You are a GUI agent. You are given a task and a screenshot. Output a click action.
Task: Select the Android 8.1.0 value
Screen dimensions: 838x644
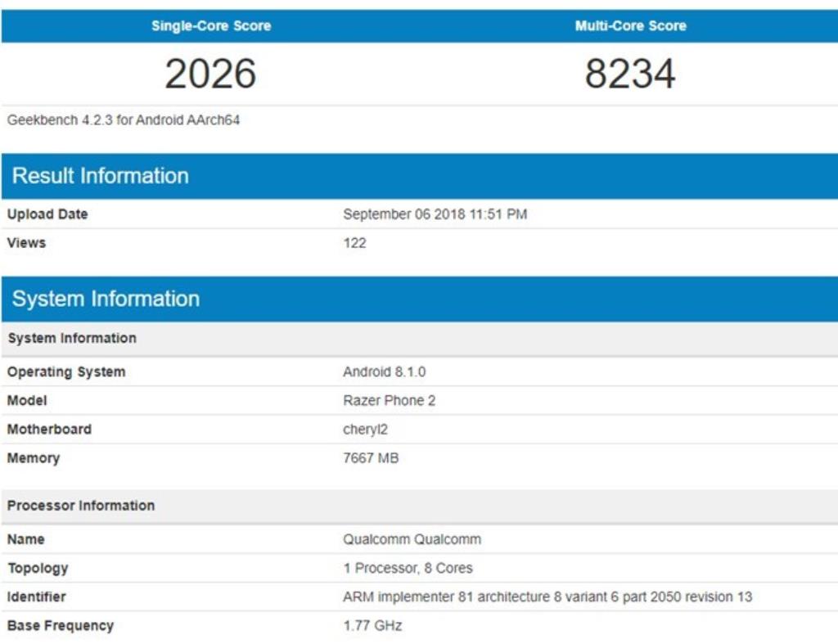tap(384, 372)
